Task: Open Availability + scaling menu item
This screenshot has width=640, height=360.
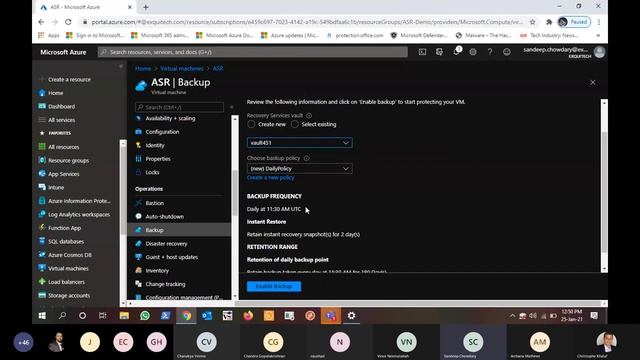Action: (170, 118)
